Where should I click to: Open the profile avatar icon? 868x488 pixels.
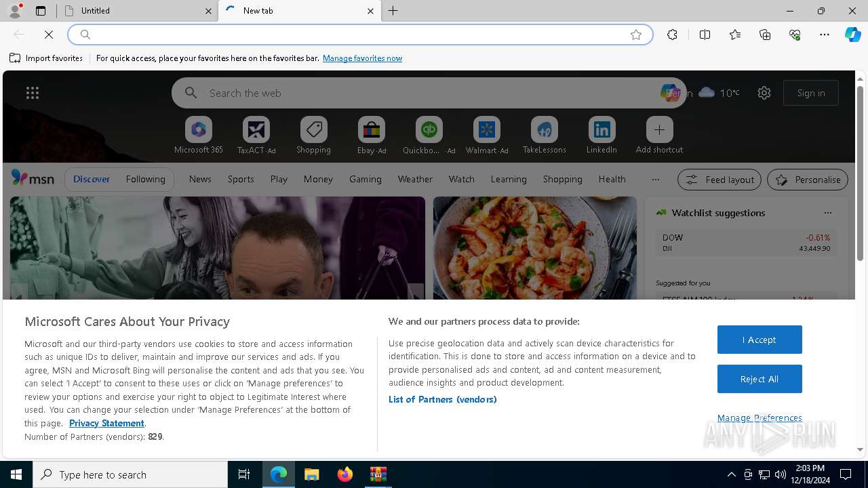coord(15,10)
